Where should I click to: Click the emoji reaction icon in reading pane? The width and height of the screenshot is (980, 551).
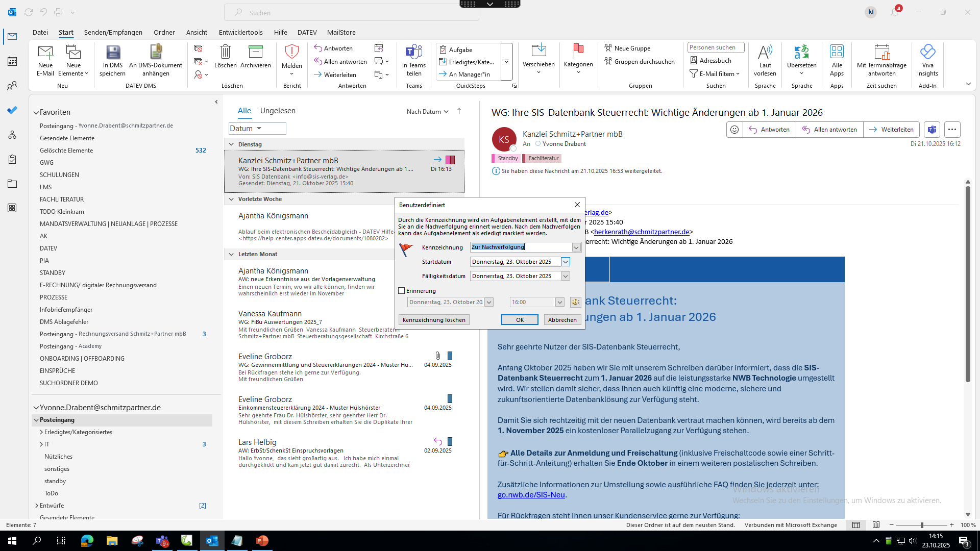(734, 130)
